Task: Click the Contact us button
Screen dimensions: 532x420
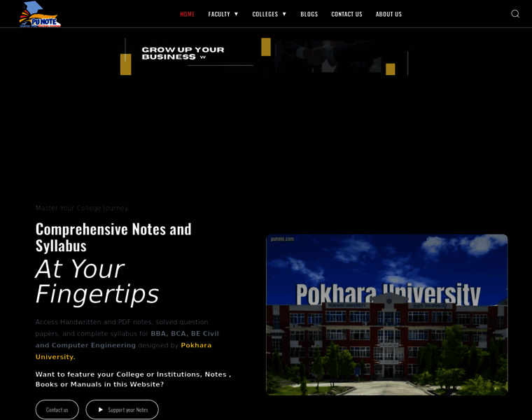Action: click(x=57, y=409)
